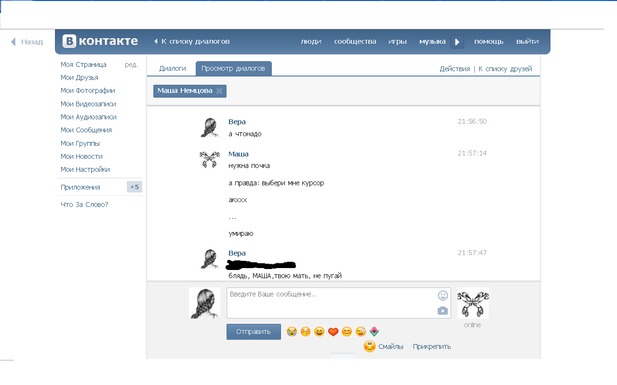Open Вера's avatar on first message
Viewport: 617px width, 385px height.
pos(210,128)
